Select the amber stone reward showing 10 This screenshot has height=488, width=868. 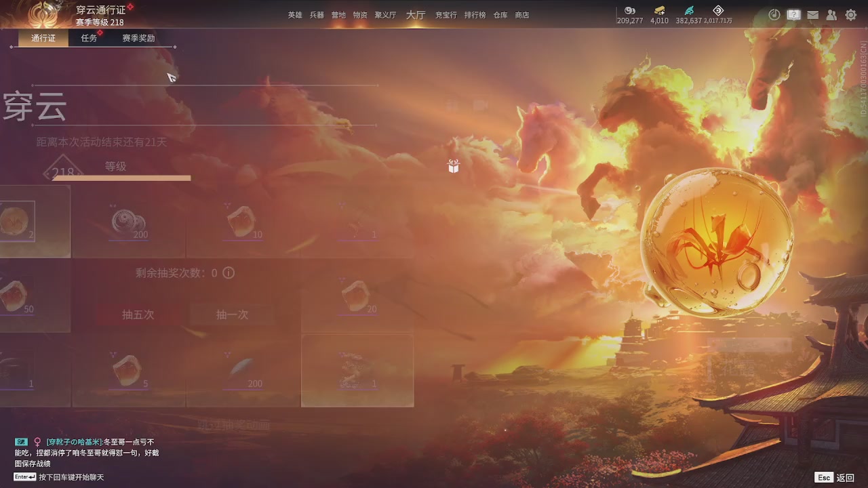pos(243,222)
